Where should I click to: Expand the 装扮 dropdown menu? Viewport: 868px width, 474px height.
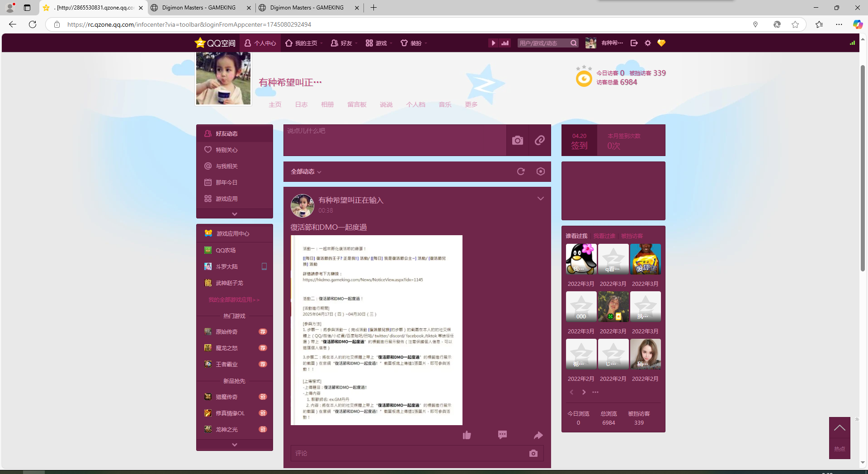coord(414,43)
